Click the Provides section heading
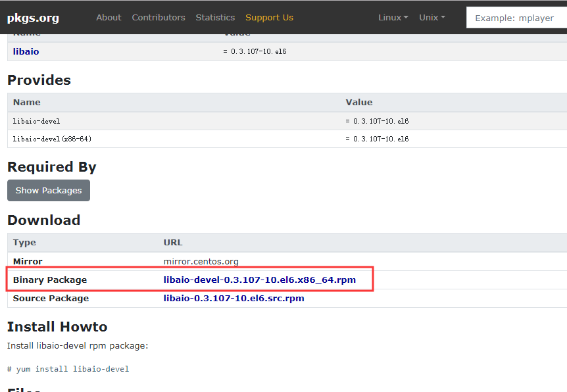567x392 pixels. click(39, 80)
